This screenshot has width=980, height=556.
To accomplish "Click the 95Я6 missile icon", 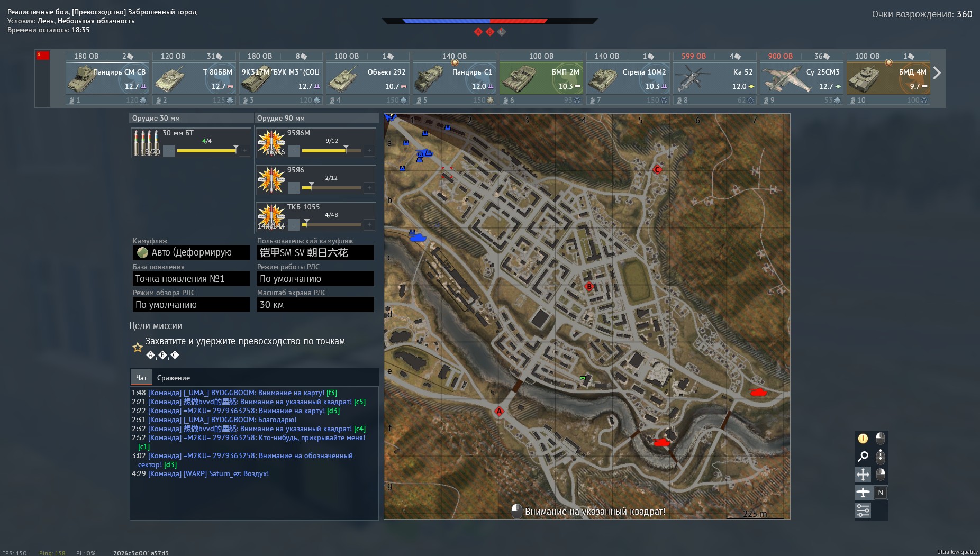I will (271, 179).
